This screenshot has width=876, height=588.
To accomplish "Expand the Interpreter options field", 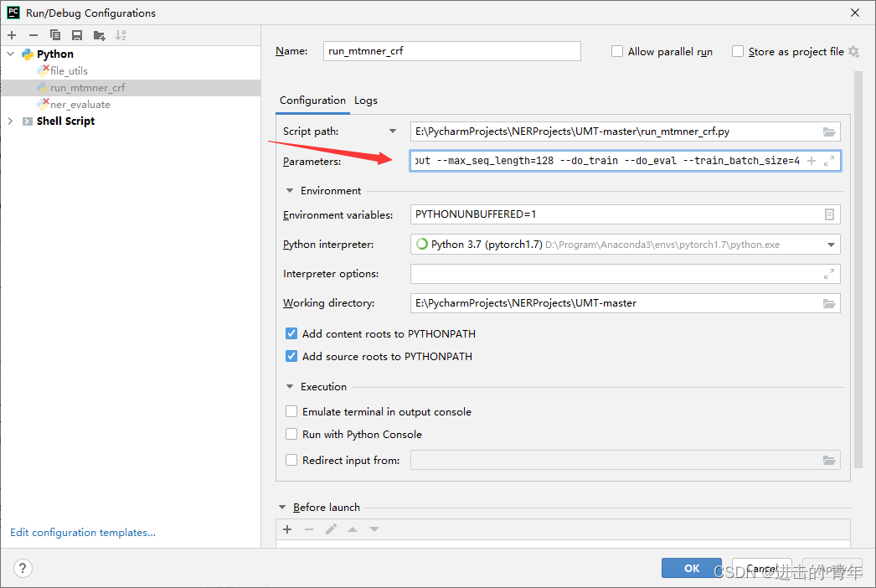I will pyautogui.click(x=829, y=274).
